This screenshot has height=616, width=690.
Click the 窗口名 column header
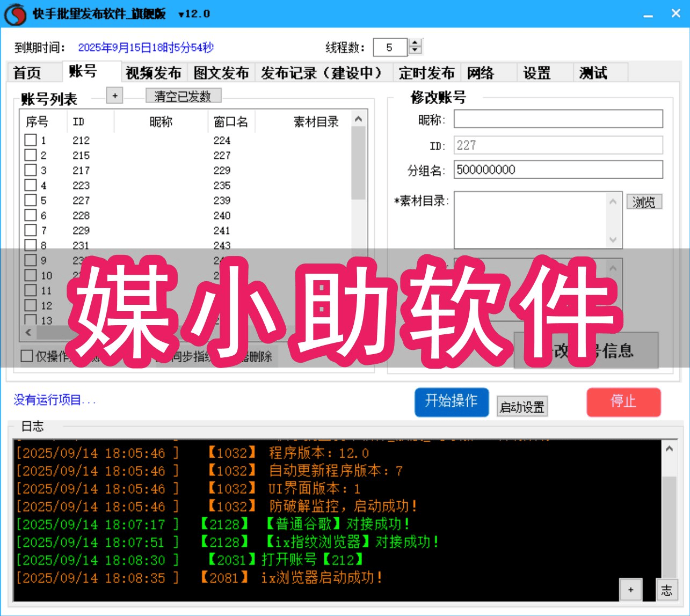(231, 122)
